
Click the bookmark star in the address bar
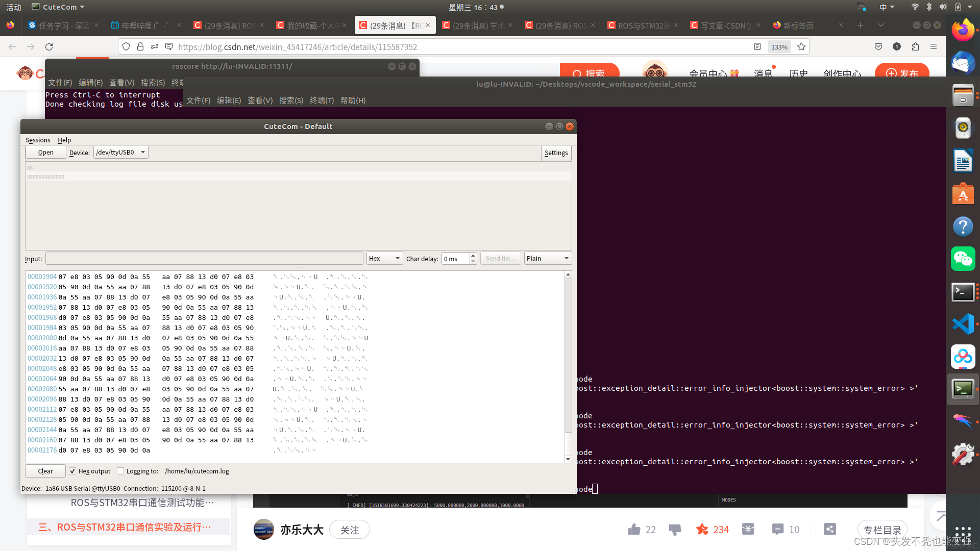pos(801,46)
